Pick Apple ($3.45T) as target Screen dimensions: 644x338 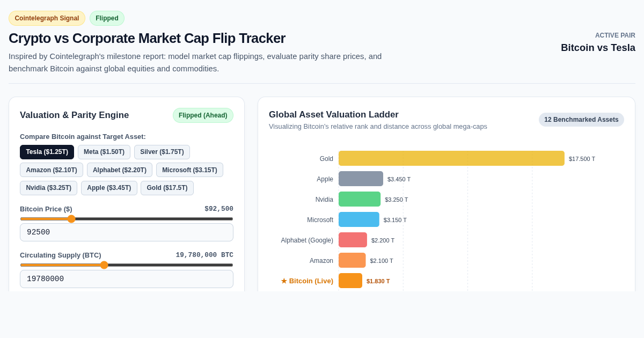109,188
